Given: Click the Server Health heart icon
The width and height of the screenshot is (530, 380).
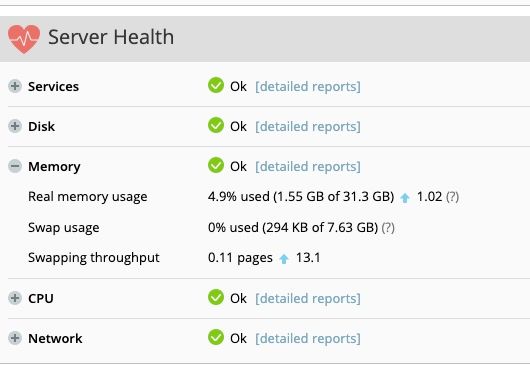Looking at the screenshot, I should tap(24, 39).
